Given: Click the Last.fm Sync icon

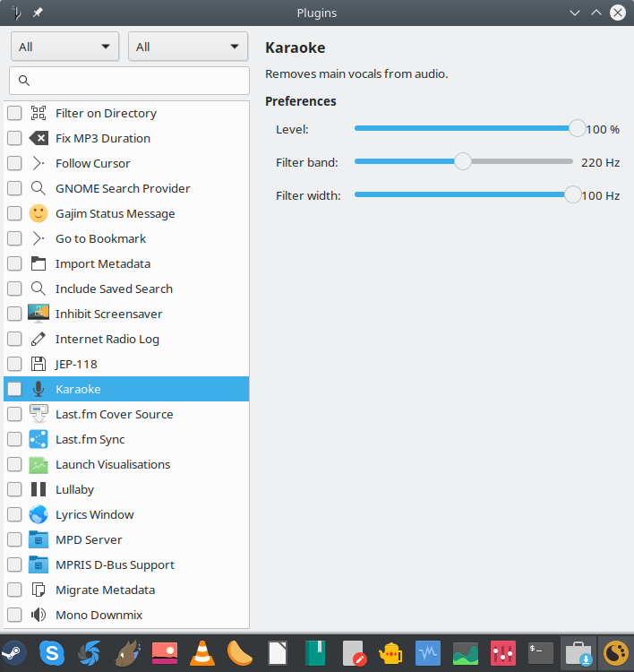Looking at the screenshot, I should coord(38,439).
